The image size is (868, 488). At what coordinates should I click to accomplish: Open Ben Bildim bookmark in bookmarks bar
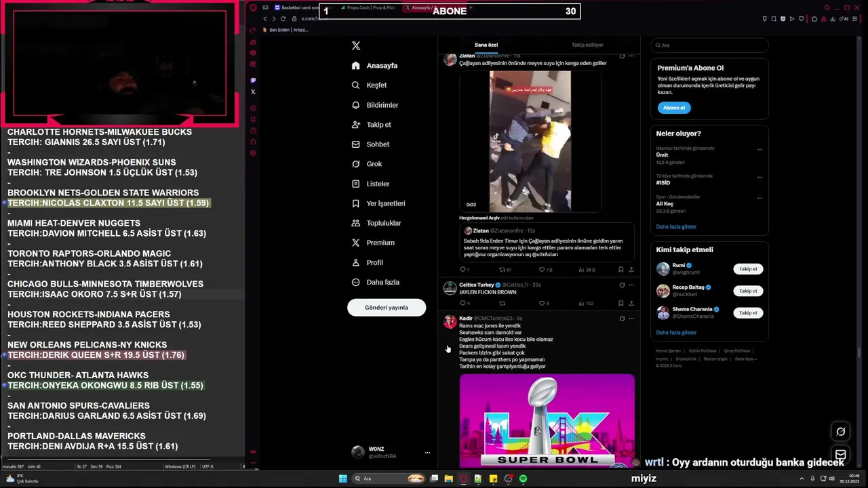coord(285,30)
